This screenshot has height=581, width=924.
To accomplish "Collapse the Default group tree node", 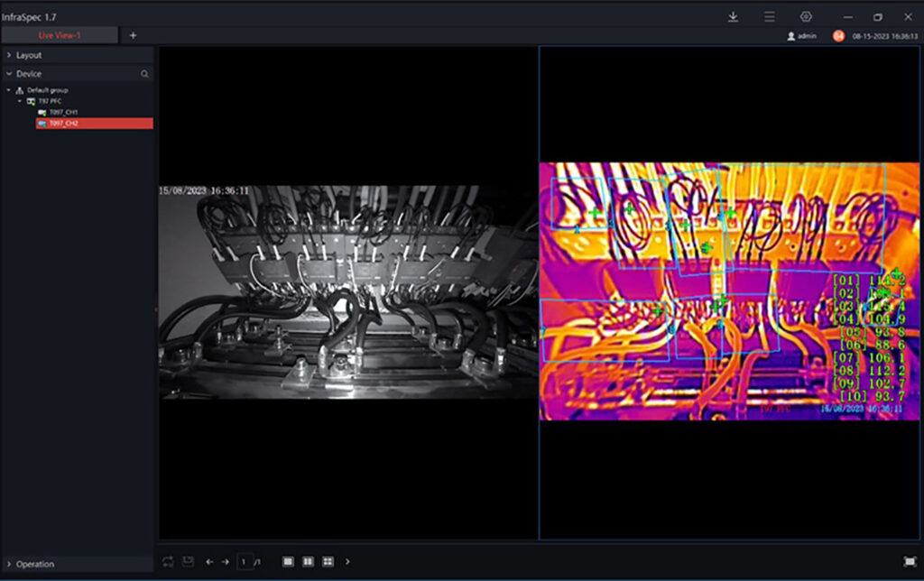I will click(8, 90).
